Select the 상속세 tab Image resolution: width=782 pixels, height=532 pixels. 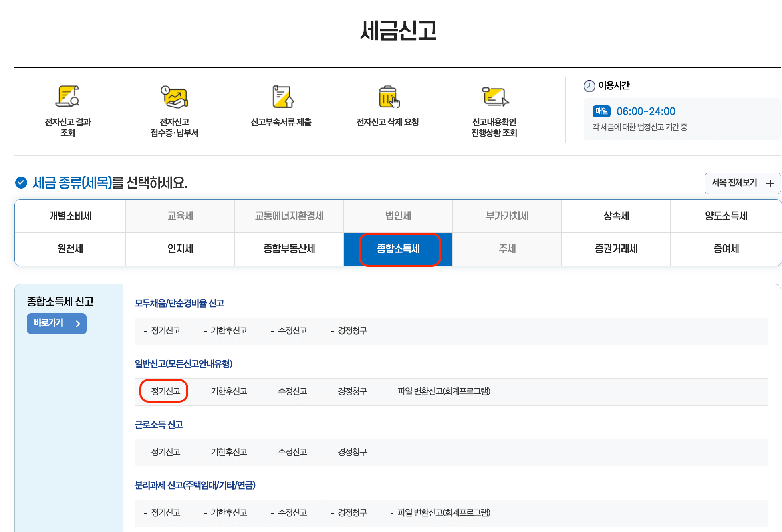(616, 216)
